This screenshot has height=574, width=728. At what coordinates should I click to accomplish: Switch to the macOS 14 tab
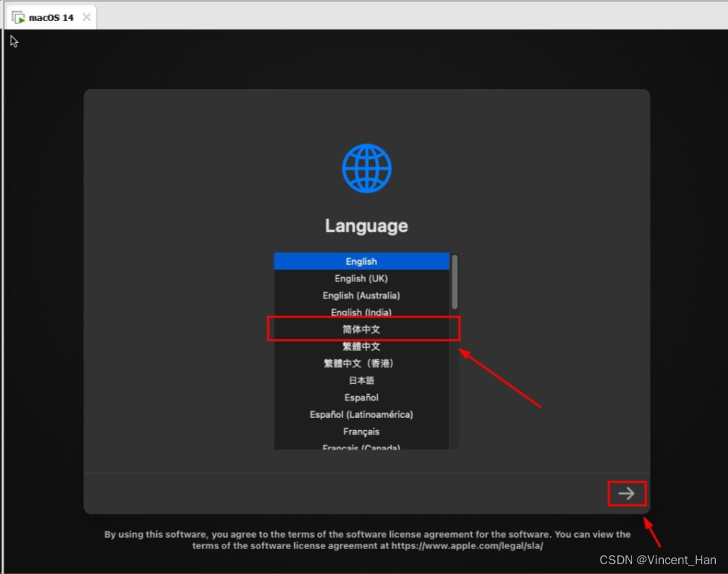click(51, 17)
